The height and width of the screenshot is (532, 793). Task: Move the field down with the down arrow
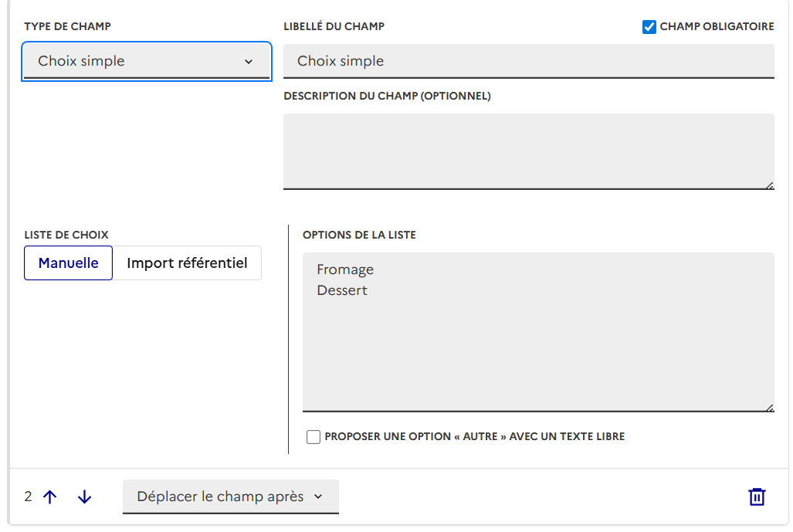[84, 497]
